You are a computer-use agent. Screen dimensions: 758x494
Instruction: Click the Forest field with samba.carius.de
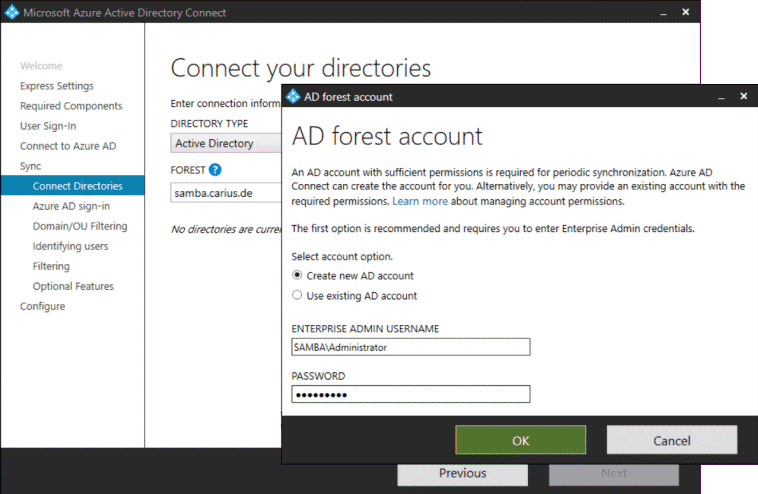click(x=226, y=193)
